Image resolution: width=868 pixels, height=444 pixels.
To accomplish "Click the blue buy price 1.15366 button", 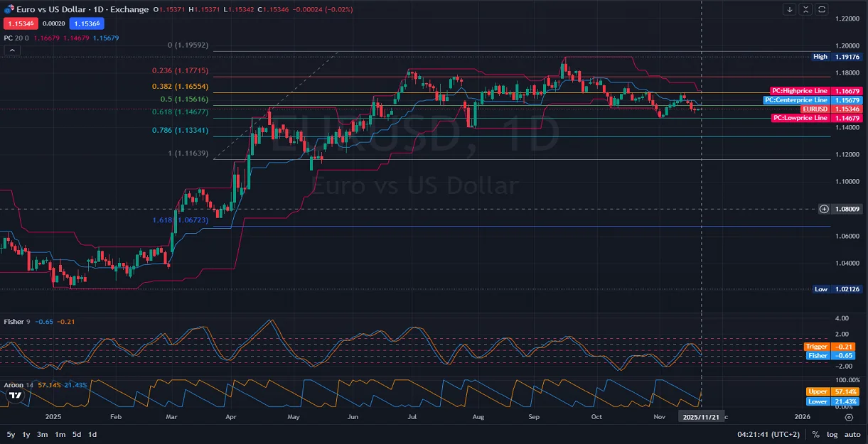I will 85,23.
